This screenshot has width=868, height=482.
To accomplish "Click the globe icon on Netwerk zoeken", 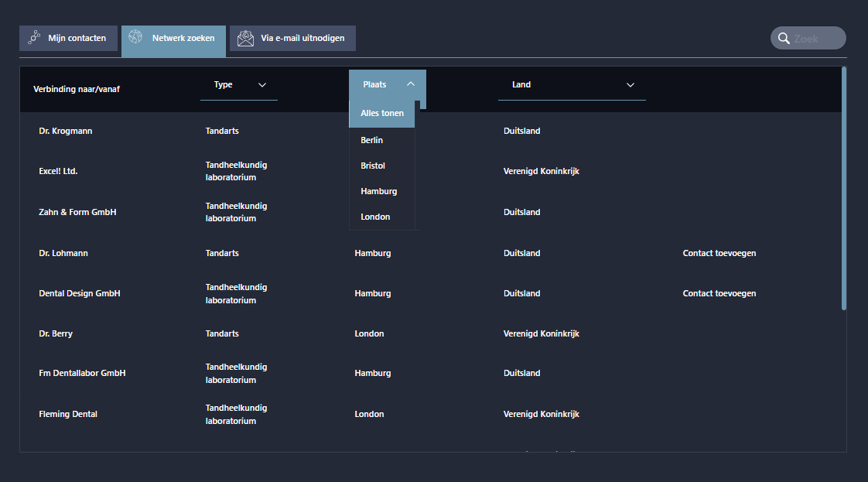I will [135, 37].
